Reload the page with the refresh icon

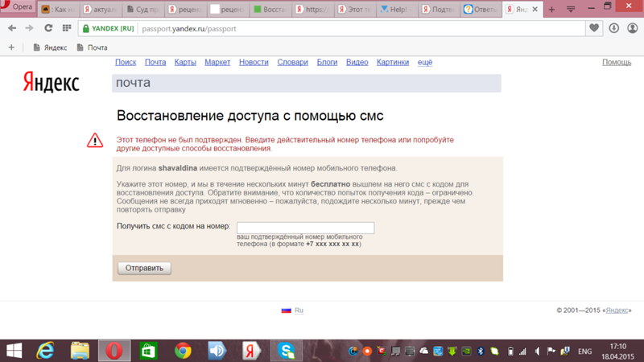pyautogui.click(x=48, y=28)
